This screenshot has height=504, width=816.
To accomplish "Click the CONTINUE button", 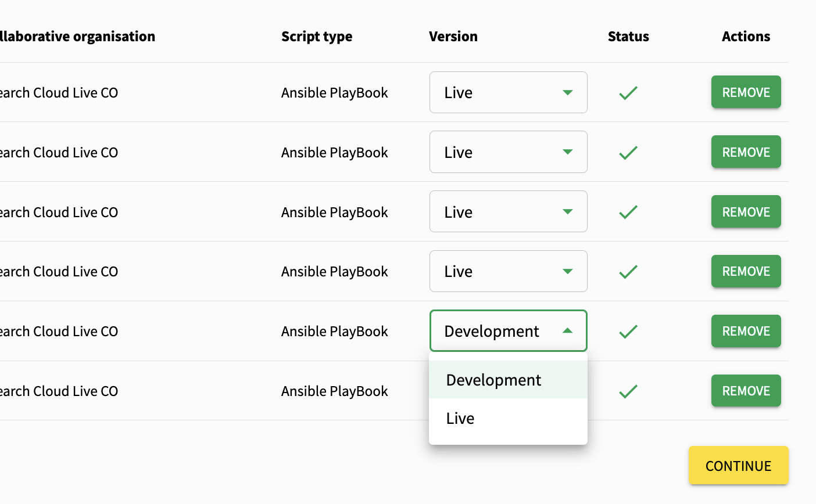I will click(x=738, y=466).
